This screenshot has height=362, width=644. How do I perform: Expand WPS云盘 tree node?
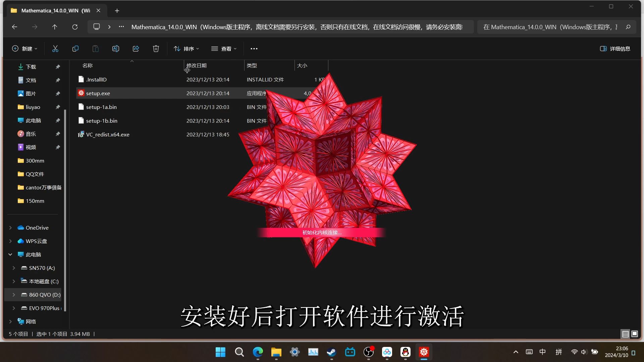10,241
